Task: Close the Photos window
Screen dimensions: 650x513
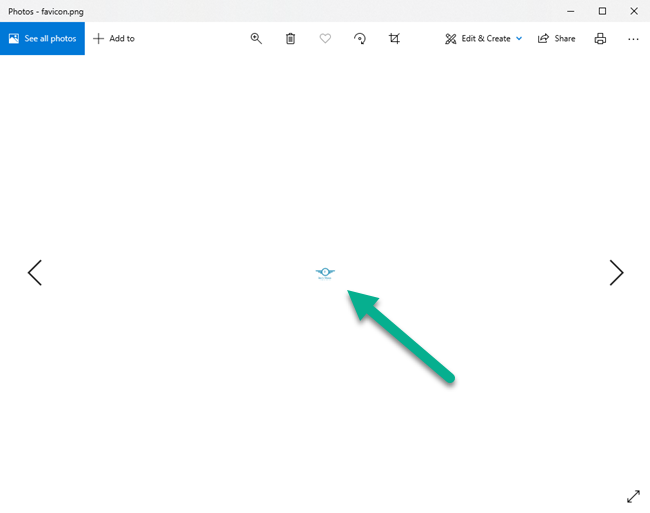Action: (634, 11)
